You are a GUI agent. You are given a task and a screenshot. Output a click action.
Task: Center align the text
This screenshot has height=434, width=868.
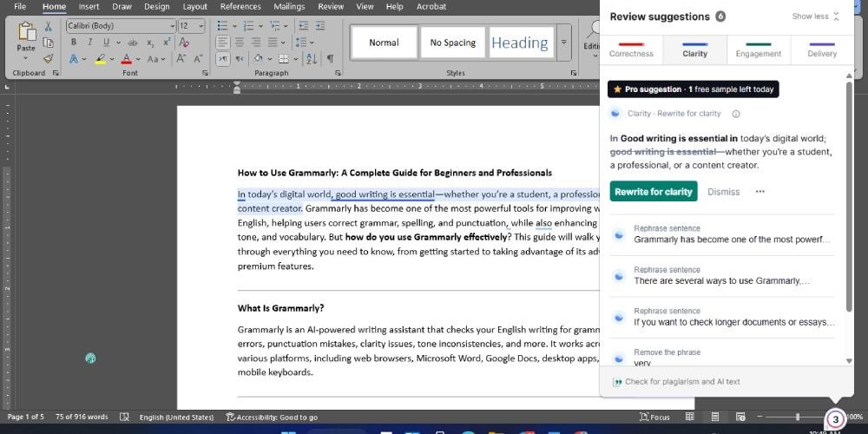click(x=240, y=43)
